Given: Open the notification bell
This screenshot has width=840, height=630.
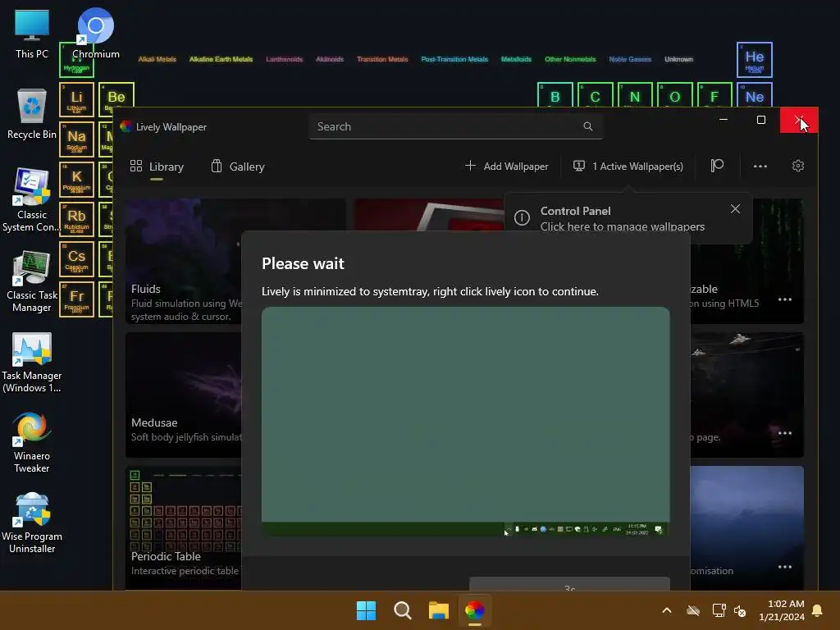Looking at the screenshot, I should [818, 610].
